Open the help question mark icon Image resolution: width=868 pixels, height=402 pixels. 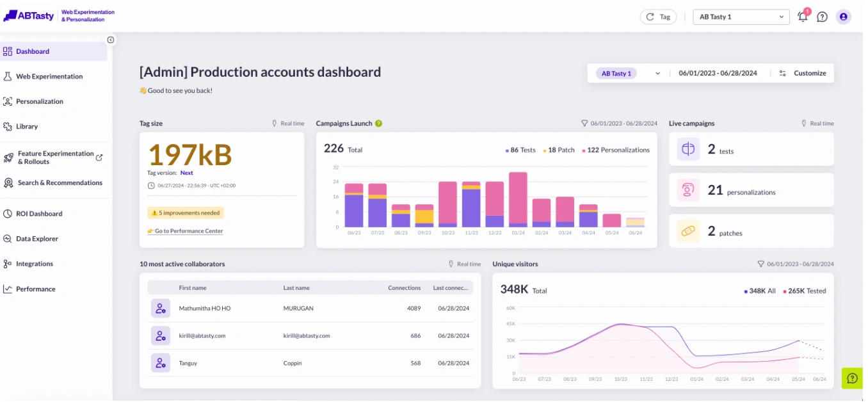(823, 17)
